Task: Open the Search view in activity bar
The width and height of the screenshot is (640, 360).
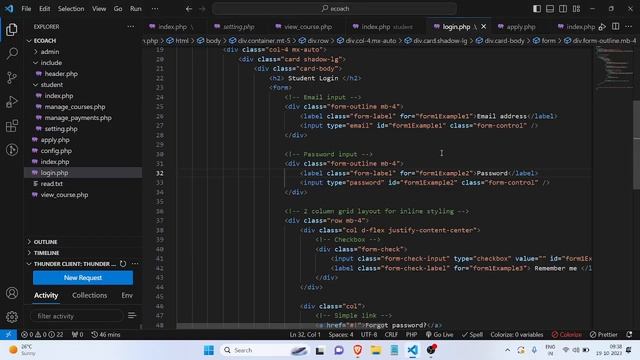Action: [x=12, y=53]
